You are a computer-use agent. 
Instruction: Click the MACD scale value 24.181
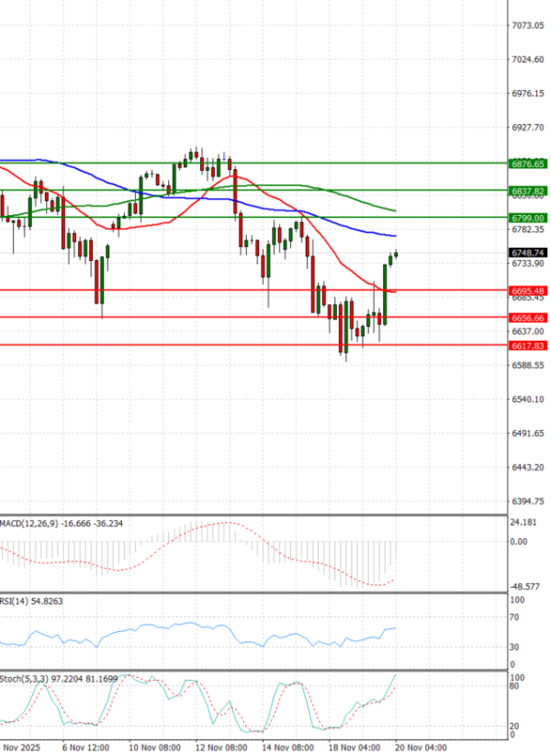525,524
